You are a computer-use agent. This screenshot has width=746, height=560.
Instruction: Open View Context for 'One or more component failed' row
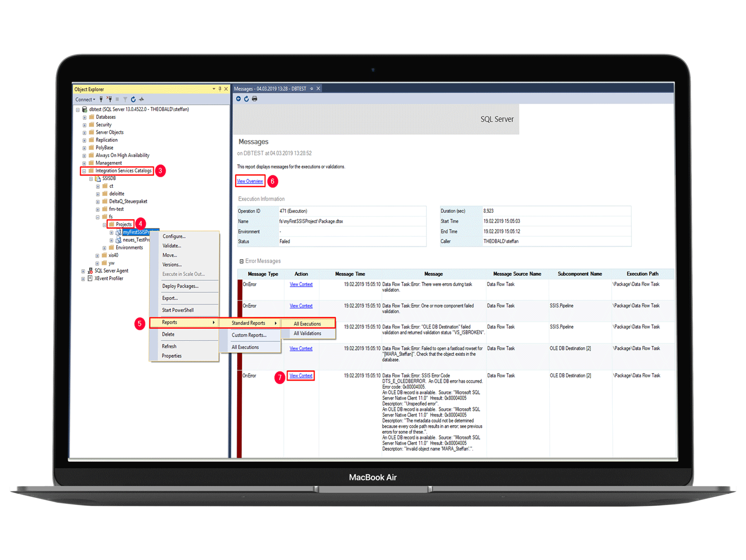click(301, 306)
